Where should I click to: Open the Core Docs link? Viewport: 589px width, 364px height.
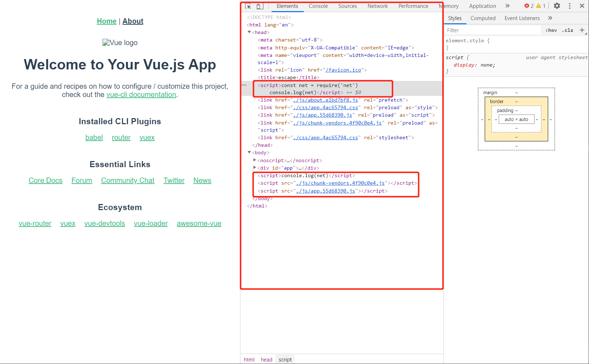click(46, 180)
